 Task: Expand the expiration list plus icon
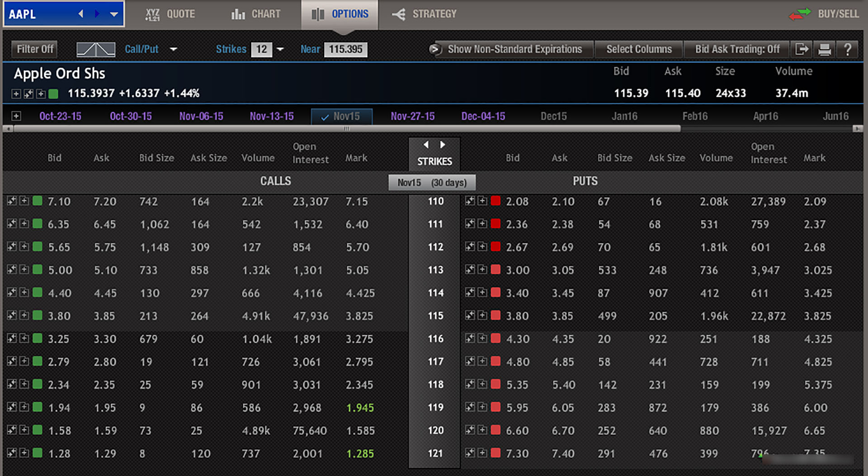click(16, 116)
